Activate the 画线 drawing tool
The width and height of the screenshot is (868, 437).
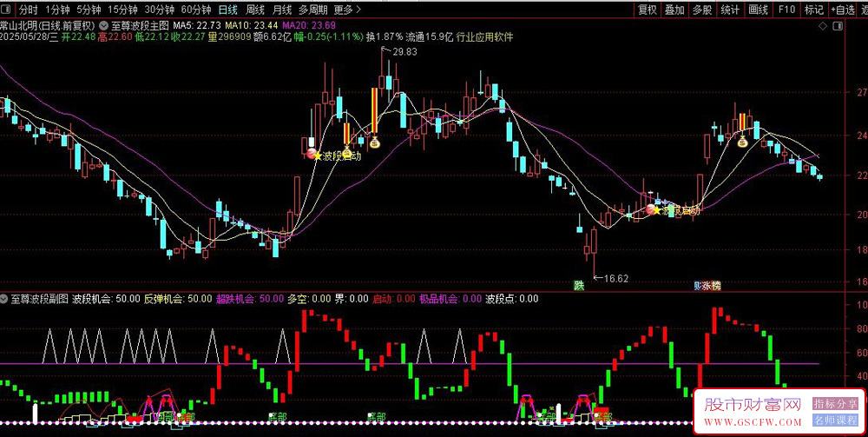[759, 10]
